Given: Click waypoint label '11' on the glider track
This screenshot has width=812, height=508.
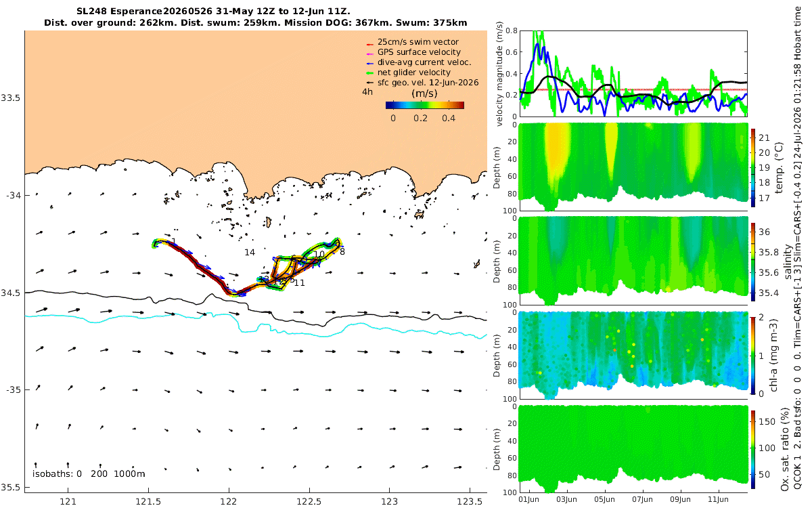Looking at the screenshot, I should click(x=299, y=282).
